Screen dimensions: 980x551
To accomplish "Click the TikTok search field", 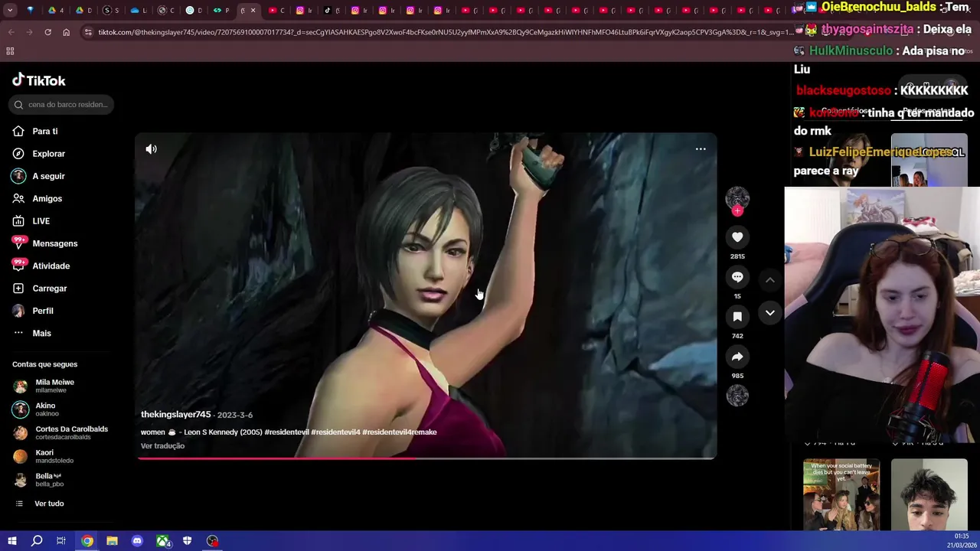I will [63, 104].
